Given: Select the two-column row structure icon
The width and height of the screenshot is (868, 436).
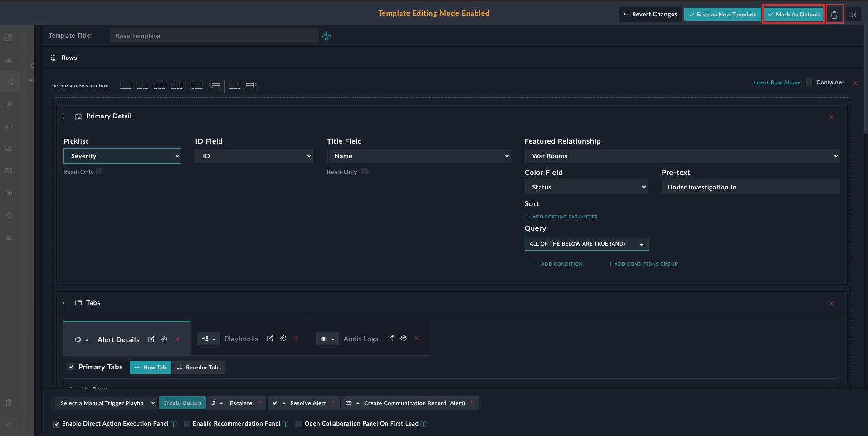Looking at the screenshot, I should click(x=143, y=86).
